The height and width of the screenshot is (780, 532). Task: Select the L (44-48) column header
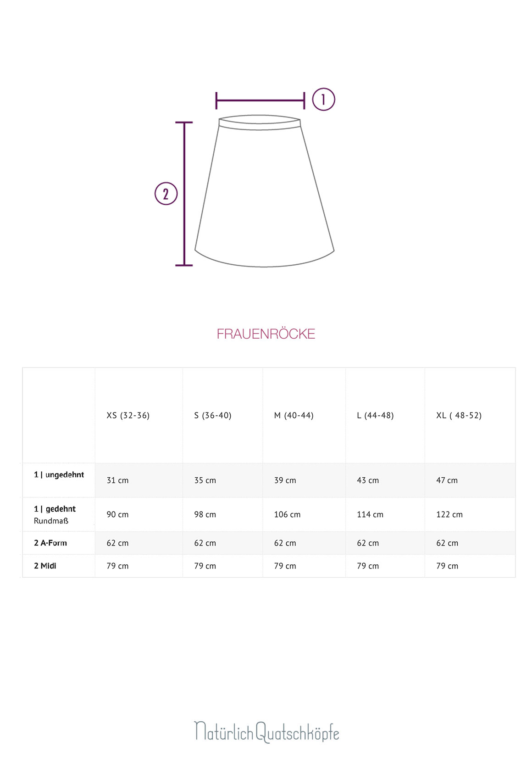(x=375, y=415)
